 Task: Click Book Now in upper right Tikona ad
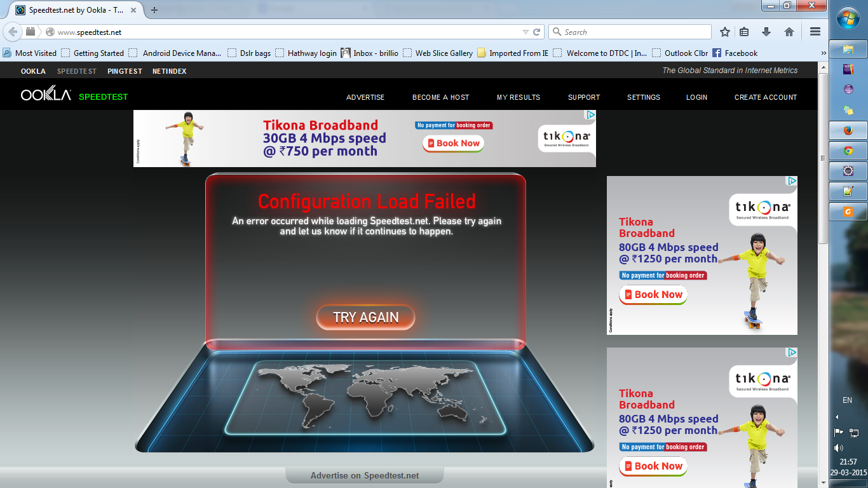653,295
